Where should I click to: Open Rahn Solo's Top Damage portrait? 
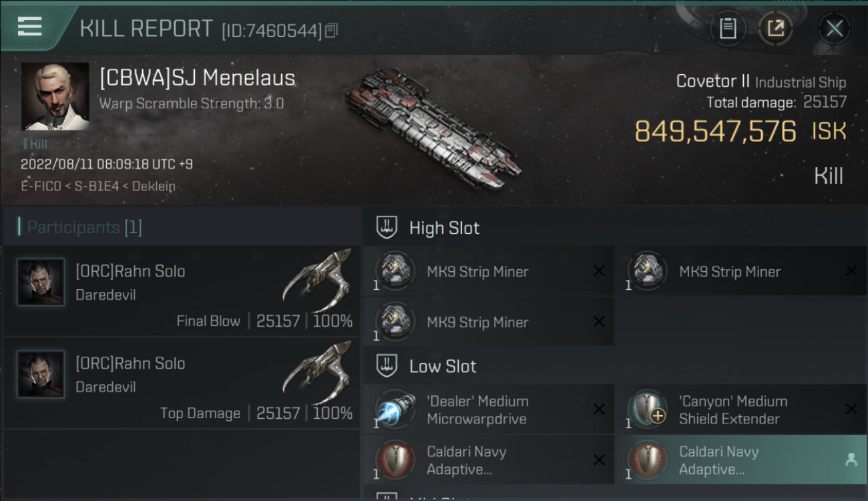(41, 375)
